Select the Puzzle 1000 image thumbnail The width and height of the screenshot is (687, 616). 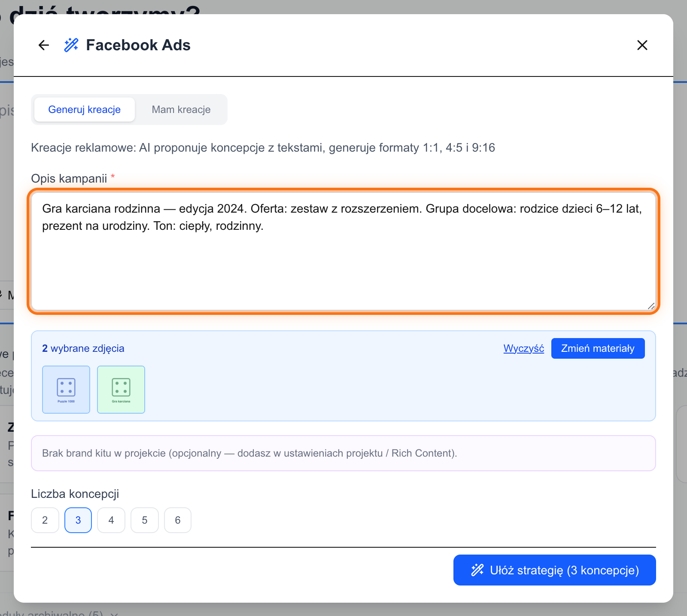click(66, 390)
